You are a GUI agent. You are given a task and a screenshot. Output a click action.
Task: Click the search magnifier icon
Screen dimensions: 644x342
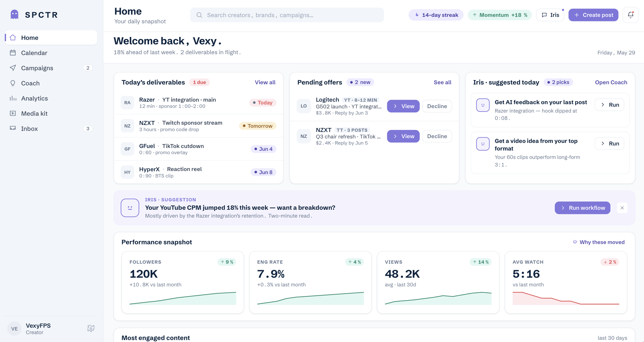tap(199, 15)
